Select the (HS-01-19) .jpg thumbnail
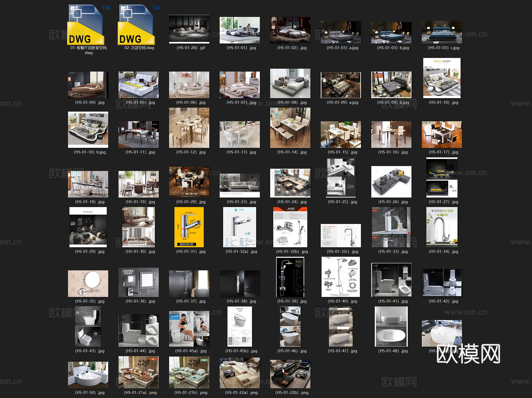This screenshot has height=398, width=532. tap(139, 184)
